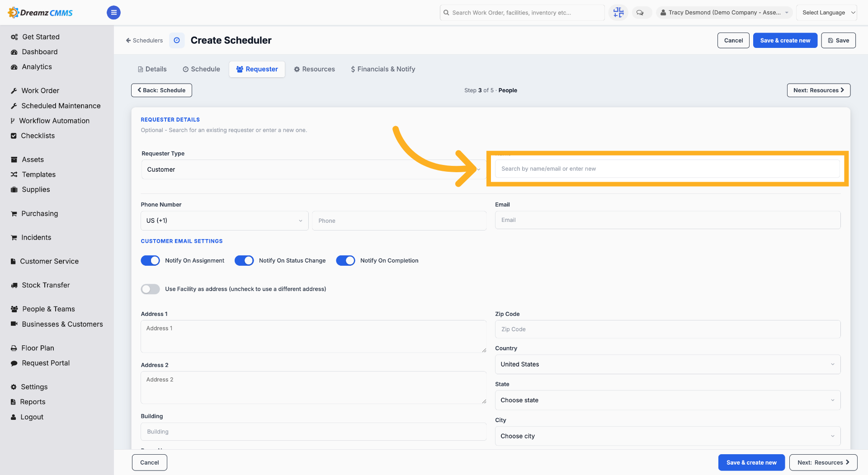
Task: Go back via Schedulers link
Action: point(144,40)
